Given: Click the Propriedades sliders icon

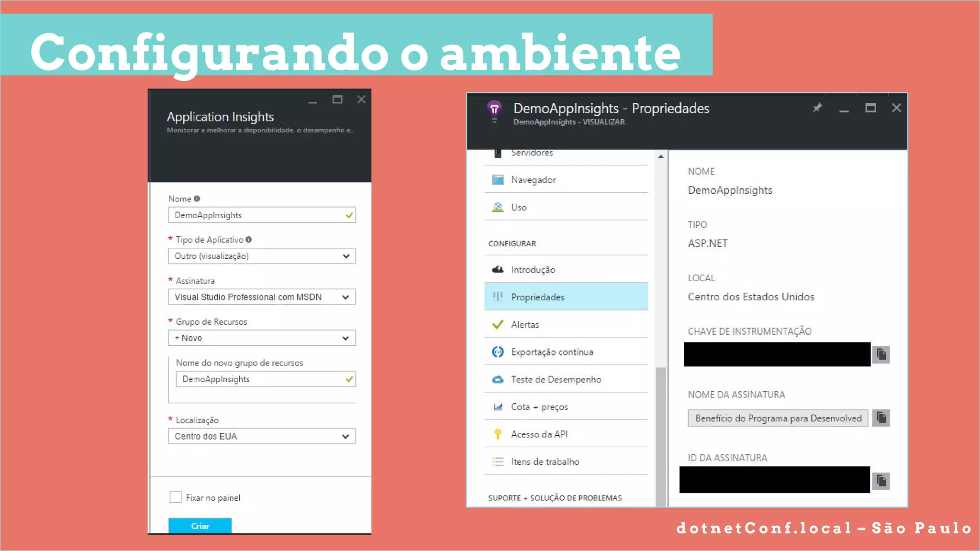Looking at the screenshot, I should [x=498, y=297].
